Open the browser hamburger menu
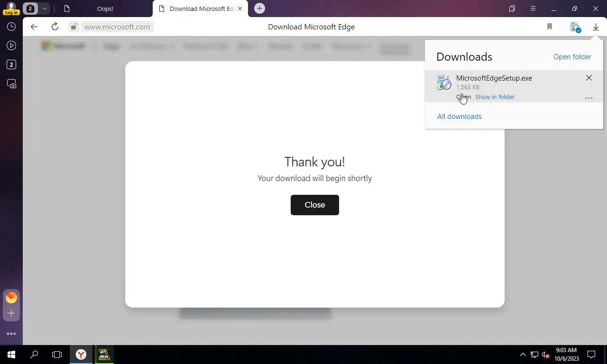This screenshot has width=607, height=364. 533,9
